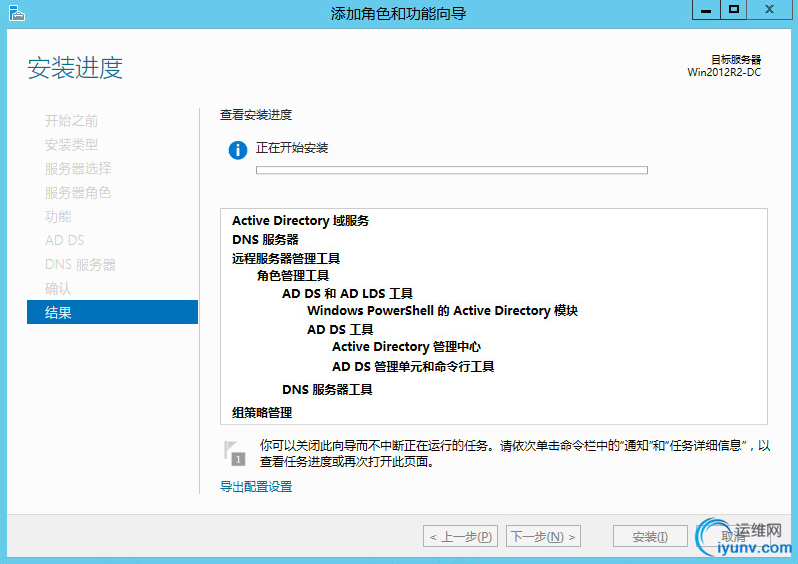Select the 确认 step

58,288
